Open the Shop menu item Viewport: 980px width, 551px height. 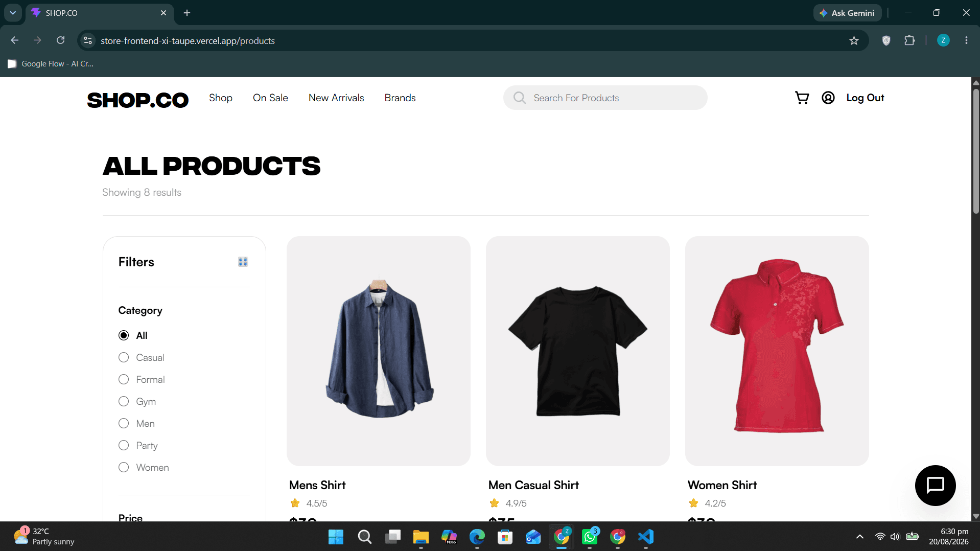point(221,98)
